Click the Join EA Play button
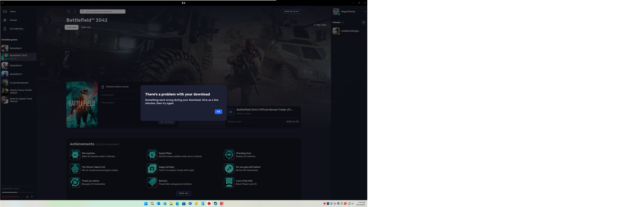This screenshot has width=644, height=207. (x=291, y=11)
